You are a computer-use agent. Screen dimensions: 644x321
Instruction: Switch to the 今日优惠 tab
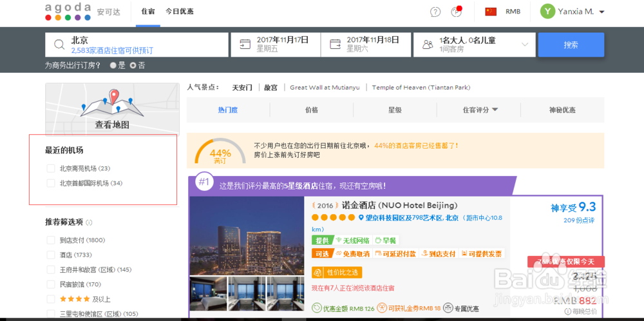pos(180,12)
